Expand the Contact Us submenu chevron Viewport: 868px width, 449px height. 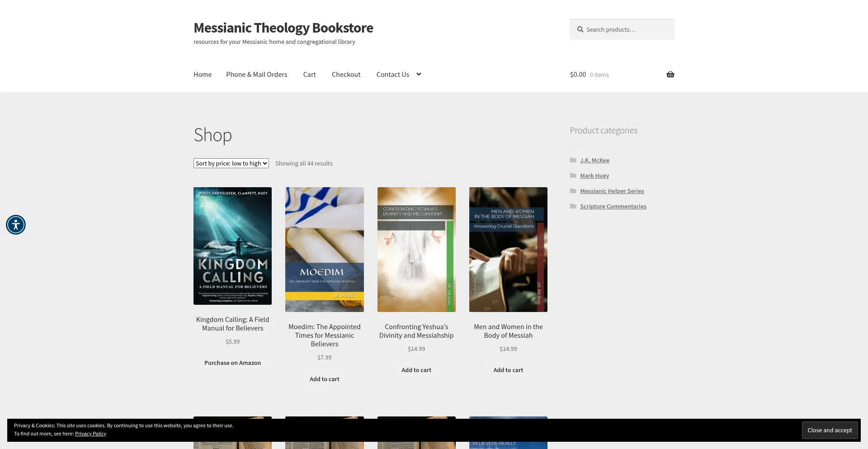coord(419,75)
